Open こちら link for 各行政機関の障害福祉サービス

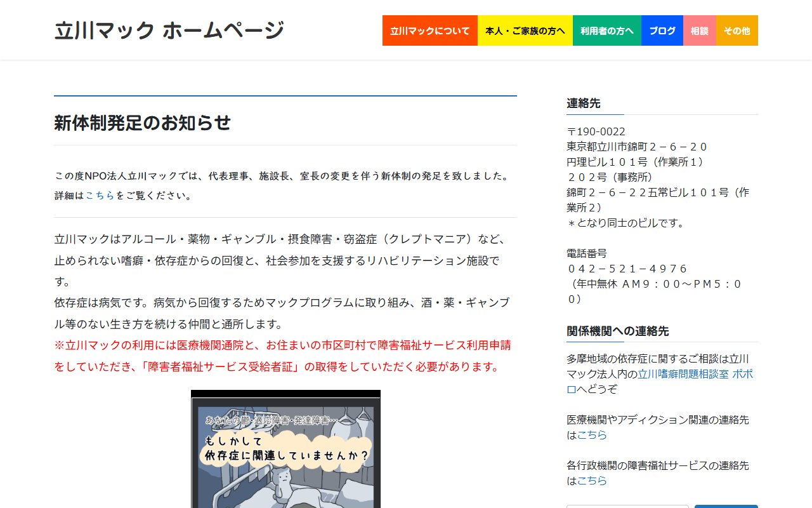tap(592, 481)
